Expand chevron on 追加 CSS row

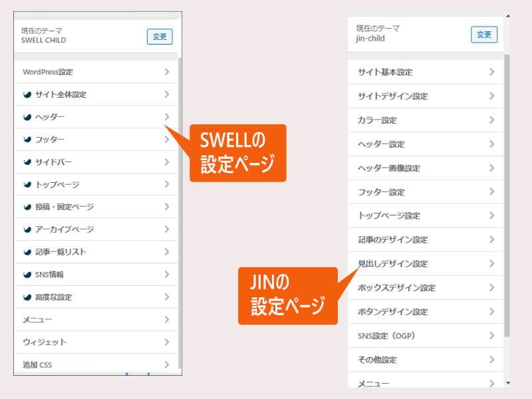tap(167, 364)
